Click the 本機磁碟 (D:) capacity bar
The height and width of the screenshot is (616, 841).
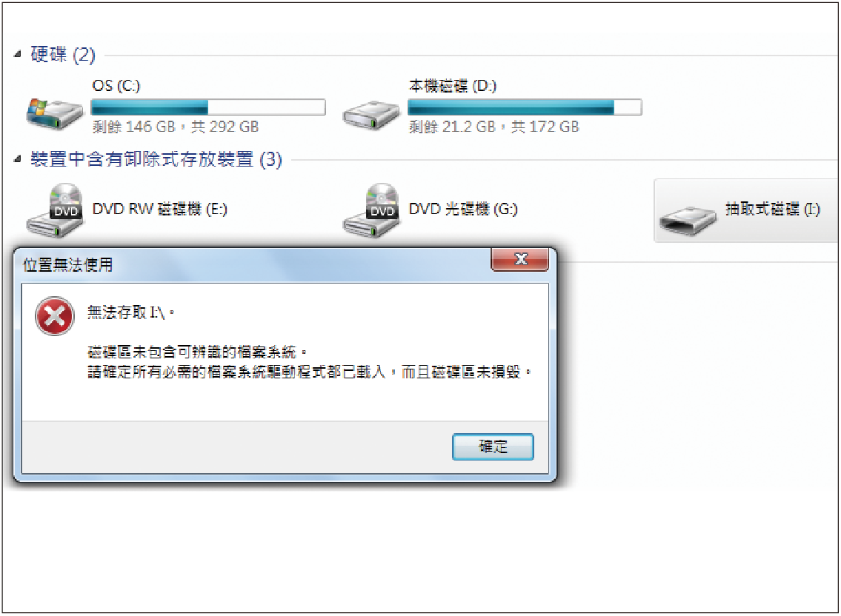[x=525, y=107]
